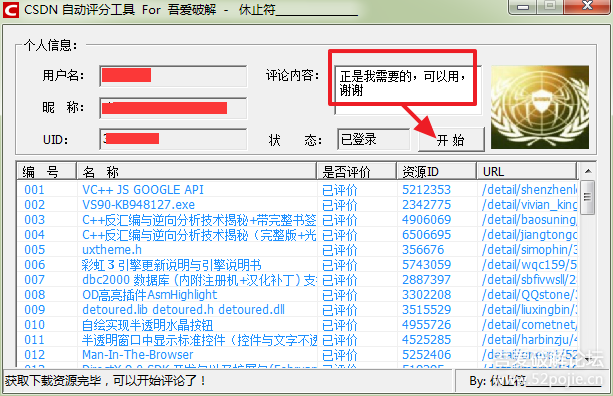Click URL /detail/liuxingbin
Viewport: 613px width, 396px height.
pos(529,310)
